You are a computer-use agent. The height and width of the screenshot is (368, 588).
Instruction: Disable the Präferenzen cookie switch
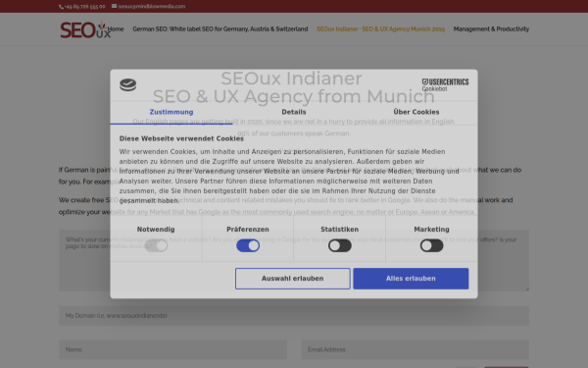tap(248, 245)
